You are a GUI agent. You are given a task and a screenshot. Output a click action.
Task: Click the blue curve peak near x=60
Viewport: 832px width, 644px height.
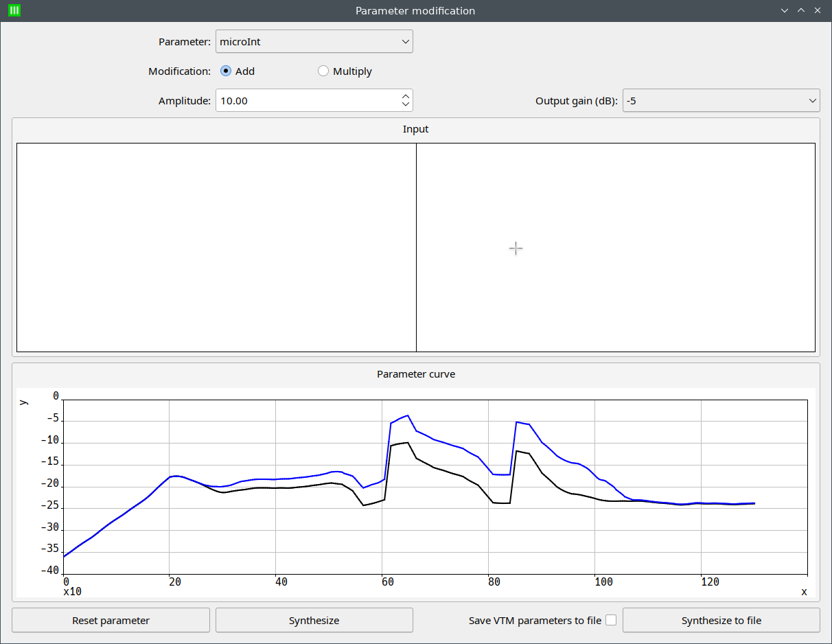(x=408, y=415)
